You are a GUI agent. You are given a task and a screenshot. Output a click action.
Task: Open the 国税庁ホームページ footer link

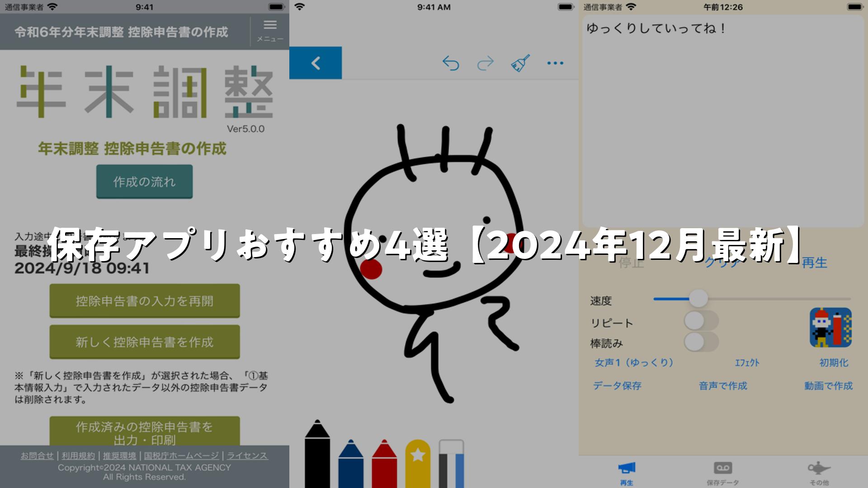point(181,455)
